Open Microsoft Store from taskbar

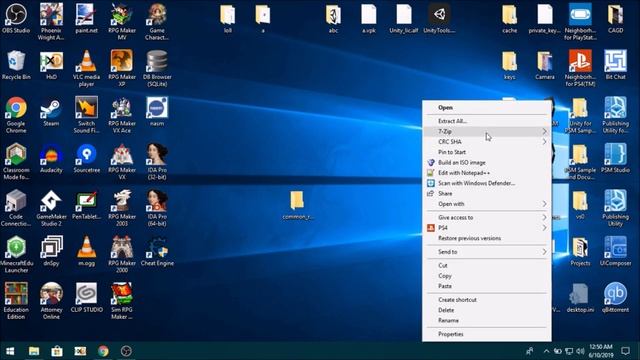tap(57, 351)
